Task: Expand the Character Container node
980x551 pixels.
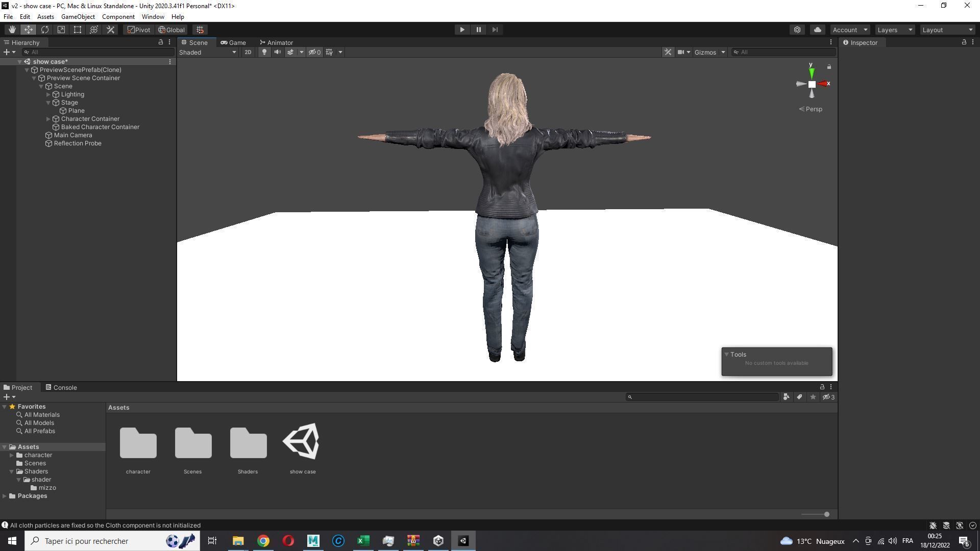Action: [48, 119]
